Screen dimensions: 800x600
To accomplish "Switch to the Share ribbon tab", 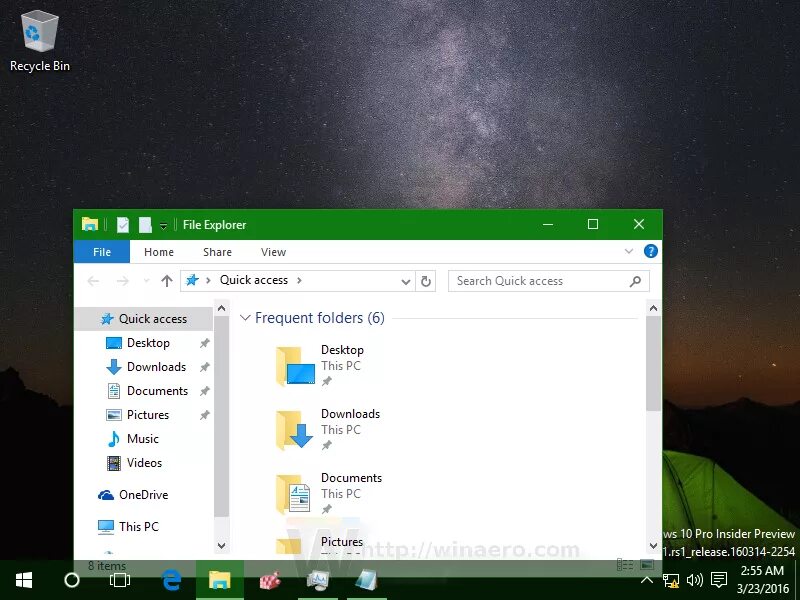I will coord(217,252).
